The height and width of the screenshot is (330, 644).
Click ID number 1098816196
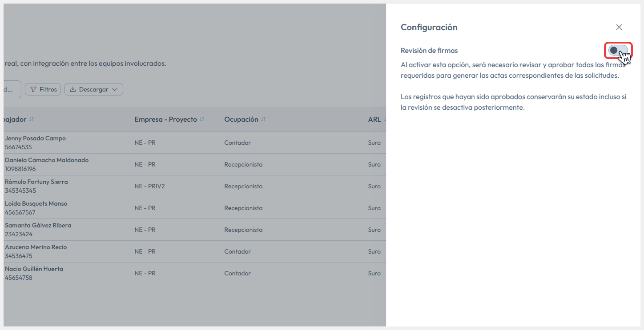click(20, 169)
